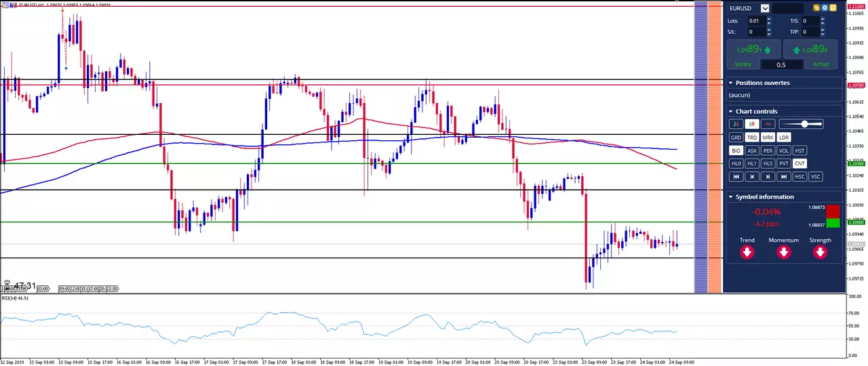
Task: Click the 1.10300 green price label
Action: pos(856,163)
